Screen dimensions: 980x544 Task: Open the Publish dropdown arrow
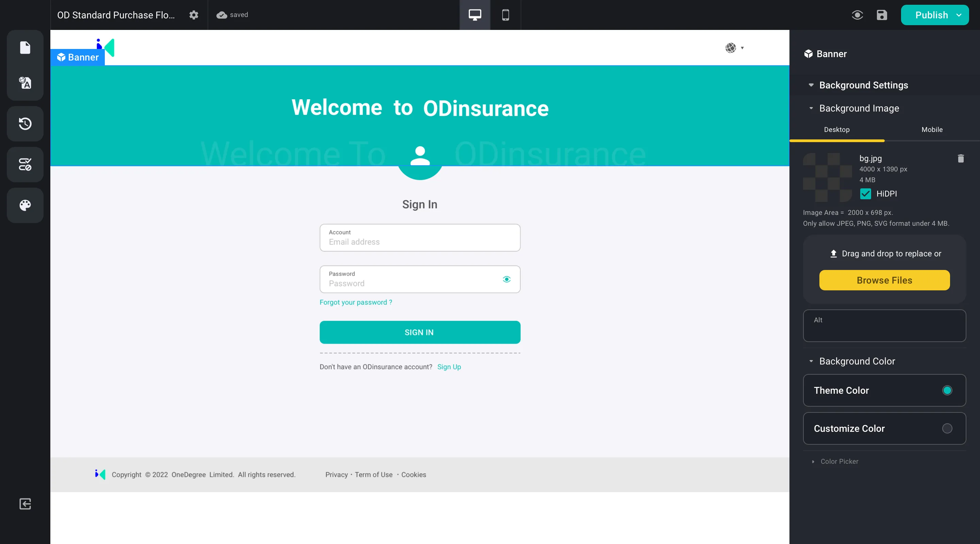click(x=959, y=15)
